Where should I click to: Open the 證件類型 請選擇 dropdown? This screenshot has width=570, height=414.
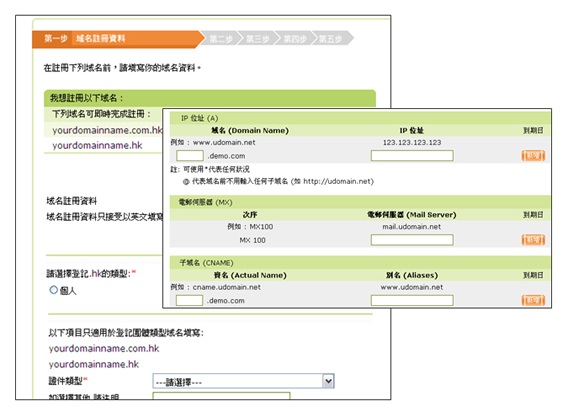click(x=243, y=381)
